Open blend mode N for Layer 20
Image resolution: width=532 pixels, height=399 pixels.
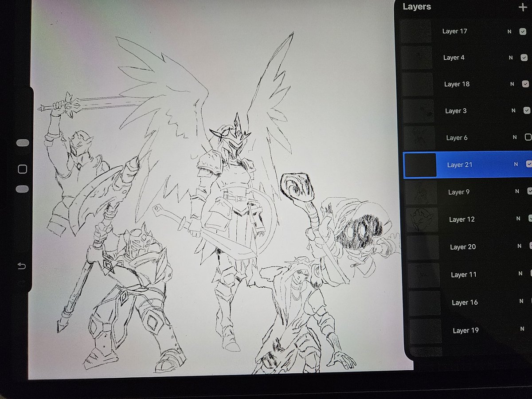point(520,246)
